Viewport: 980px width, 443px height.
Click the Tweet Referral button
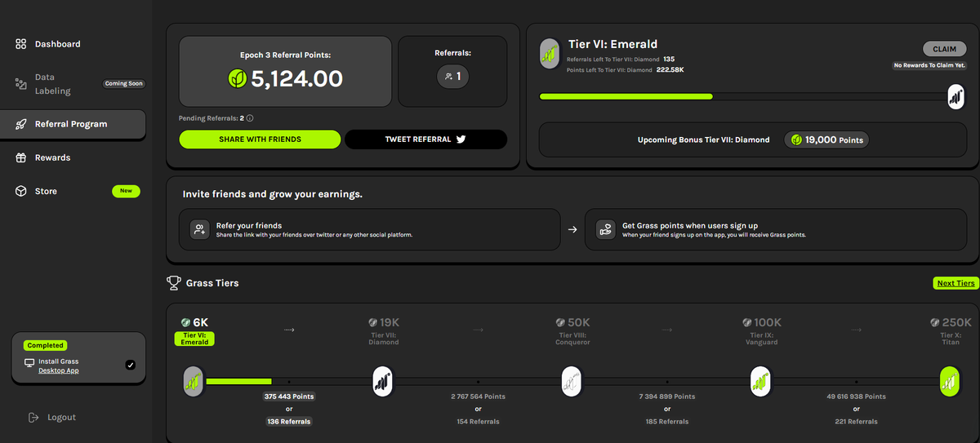tap(425, 140)
